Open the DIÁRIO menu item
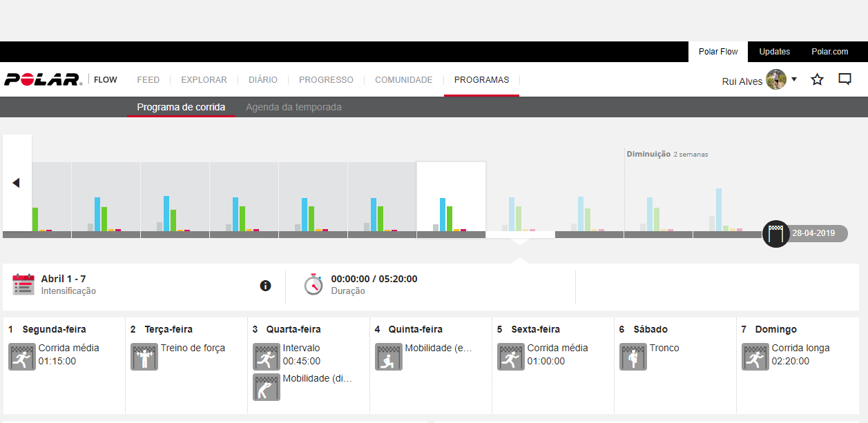The height and width of the screenshot is (423, 868). point(263,80)
